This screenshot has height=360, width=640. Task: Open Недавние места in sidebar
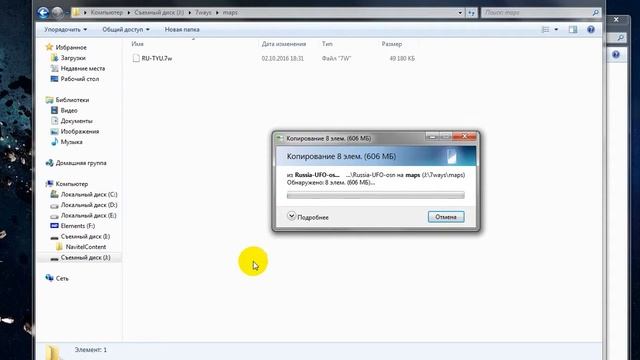(83, 68)
